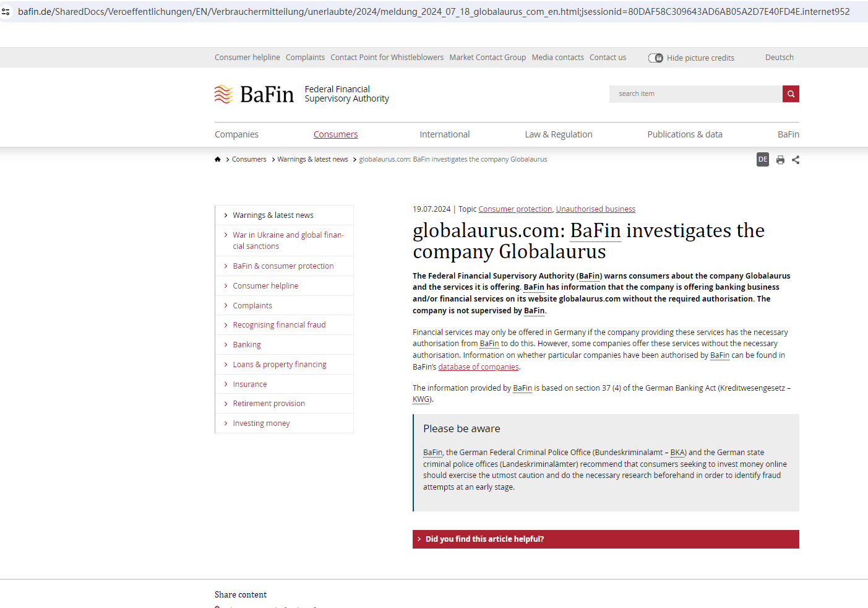
Task: Click the home breadcrumb icon
Action: click(x=218, y=159)
